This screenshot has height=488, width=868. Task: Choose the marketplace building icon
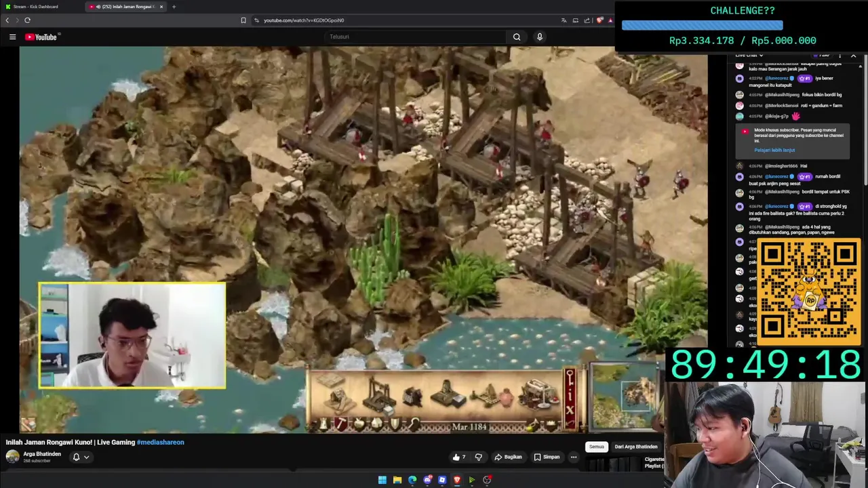538,394
